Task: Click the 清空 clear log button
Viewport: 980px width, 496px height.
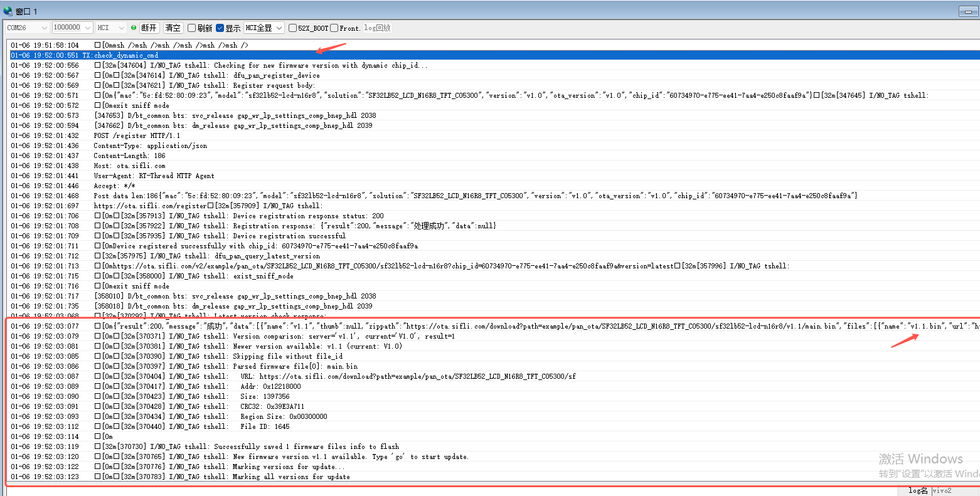Action: click(x=173, y=28)
